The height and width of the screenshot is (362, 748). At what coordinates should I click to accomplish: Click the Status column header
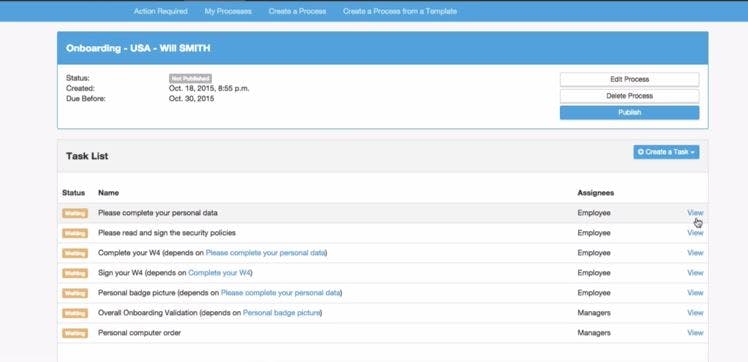point(73,193)
